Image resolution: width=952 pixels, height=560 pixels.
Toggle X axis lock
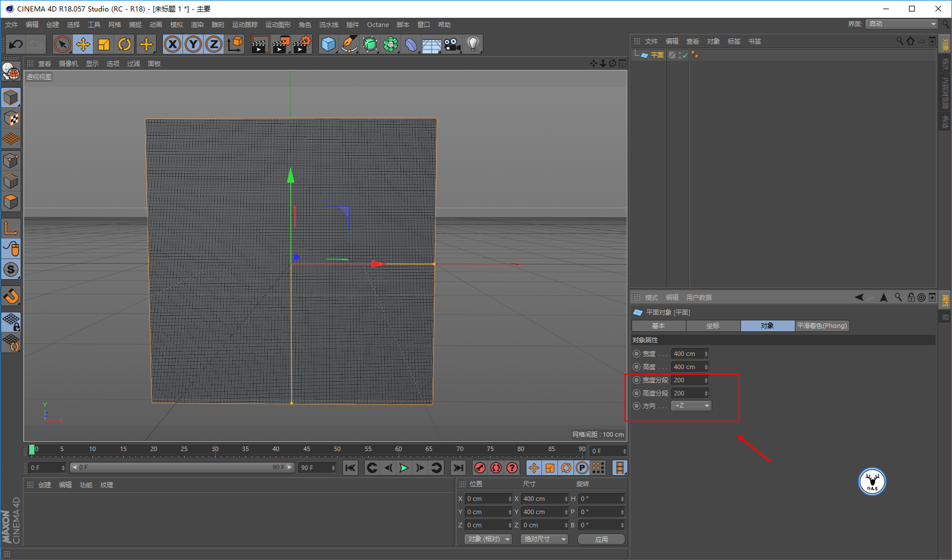click(172, 44)
